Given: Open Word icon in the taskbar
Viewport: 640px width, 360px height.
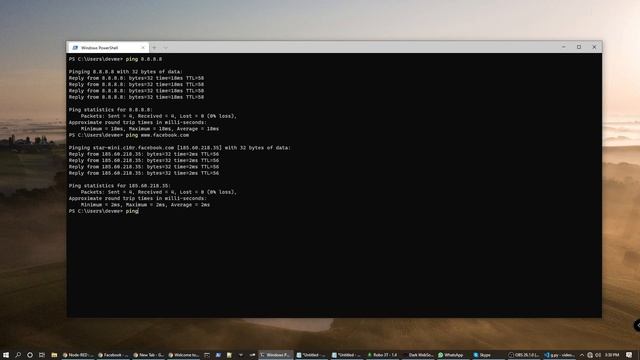Looking at the screenshot, I should (218, 355).
